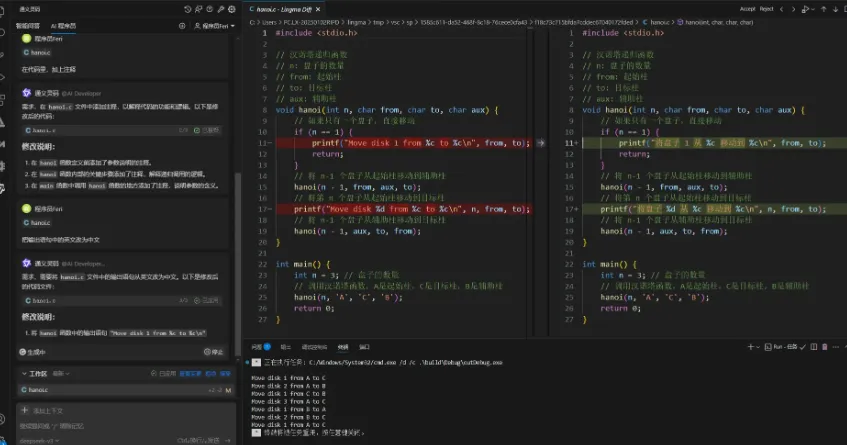
Task: Open first hanoi.c file chip in chat
Action: point(37,52)
